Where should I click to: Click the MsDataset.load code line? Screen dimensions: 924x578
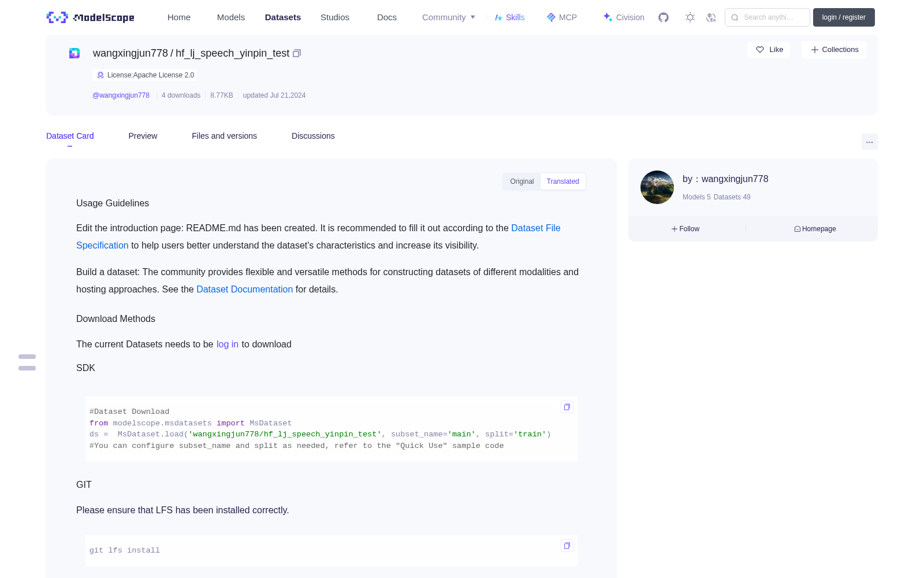pyautogui.click(x=320, y=434)
